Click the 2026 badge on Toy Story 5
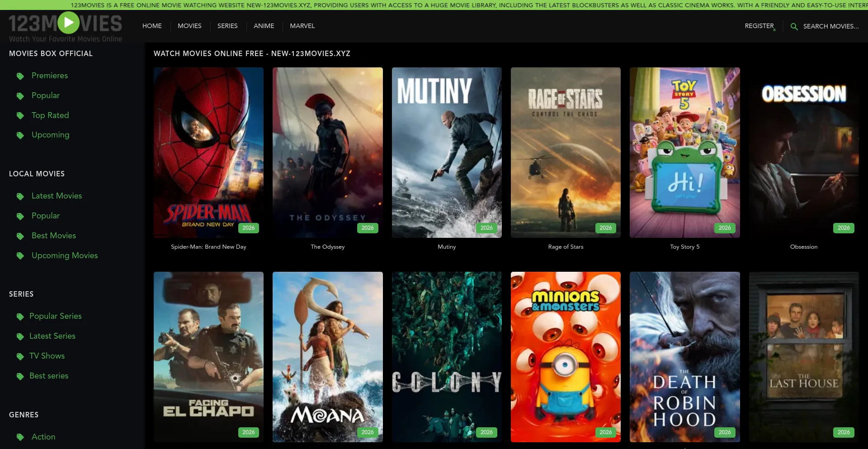868x449 pixels. (725, 228)
